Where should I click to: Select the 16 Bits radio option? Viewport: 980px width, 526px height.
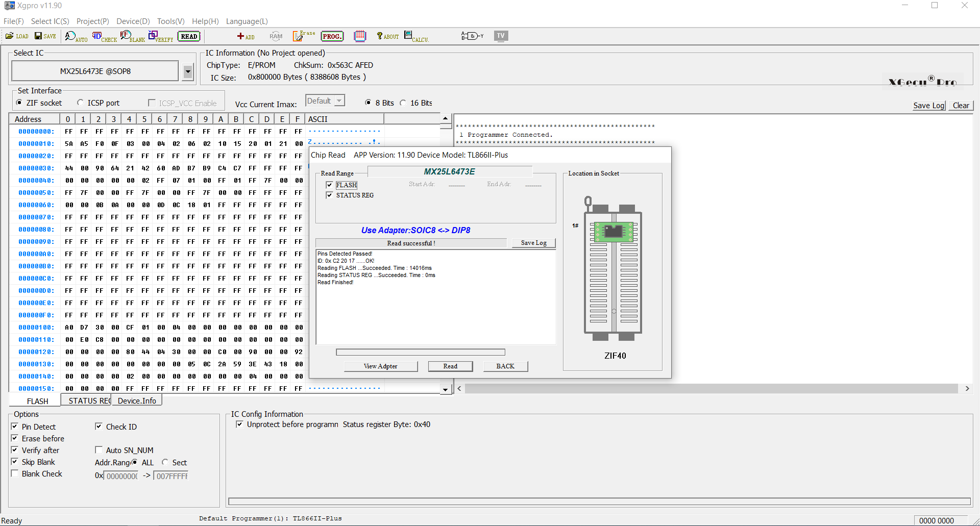coord(403,103)
